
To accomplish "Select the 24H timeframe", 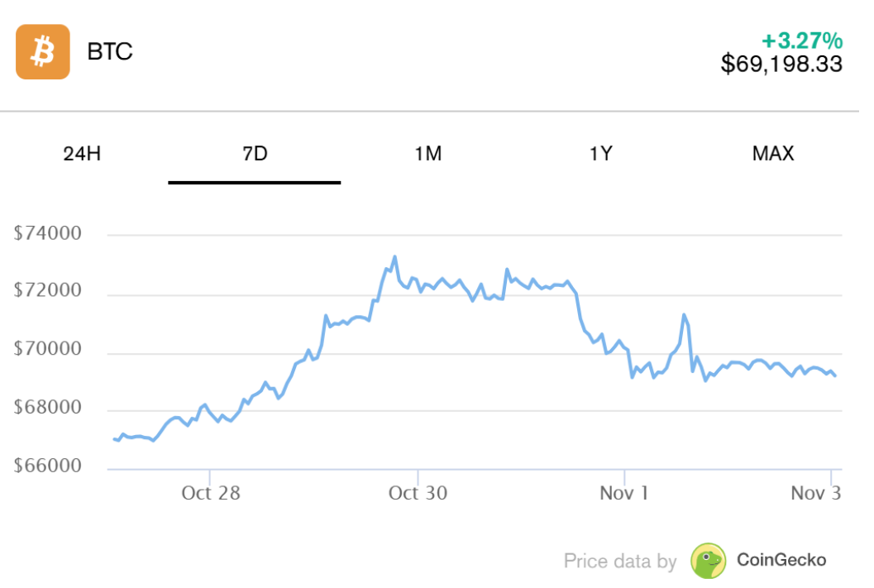I will (79, 154).
